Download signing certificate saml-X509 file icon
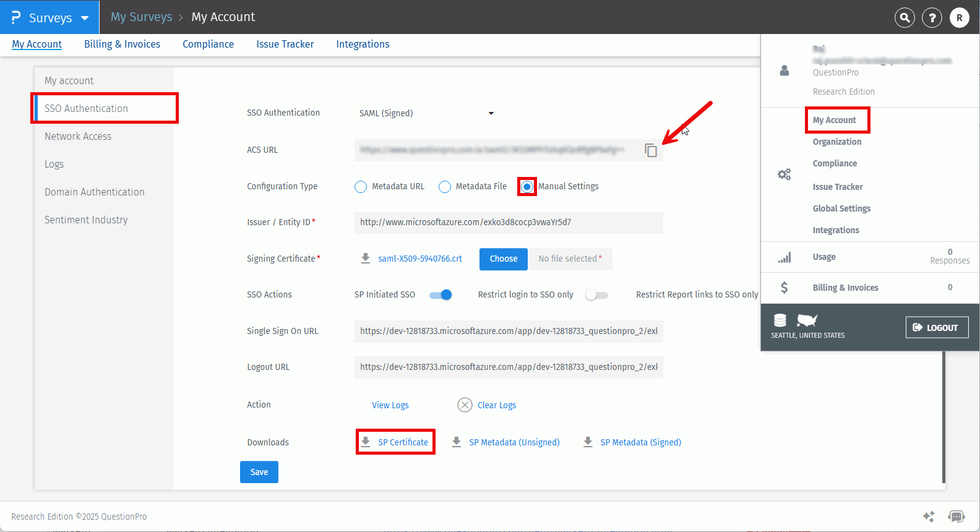Screen dimensions: 980x532 point(366,259)
